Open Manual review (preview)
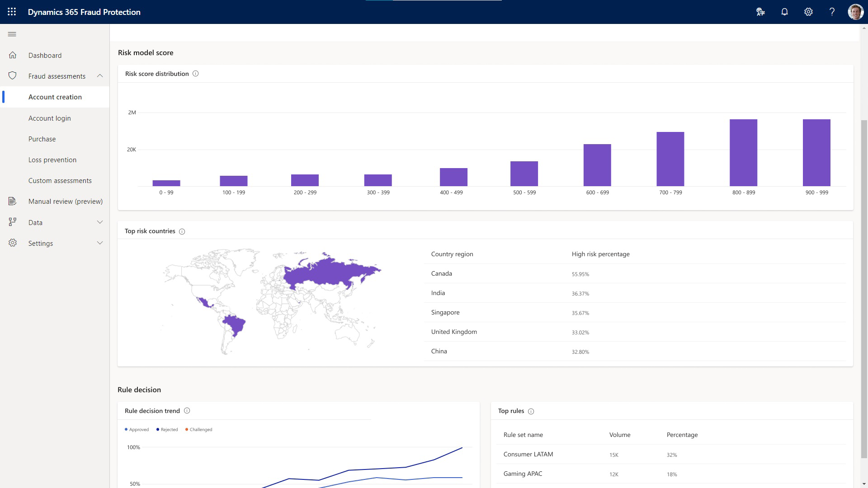Image resolution: width=868 pixels, height=488 pixels. (65, 202)
